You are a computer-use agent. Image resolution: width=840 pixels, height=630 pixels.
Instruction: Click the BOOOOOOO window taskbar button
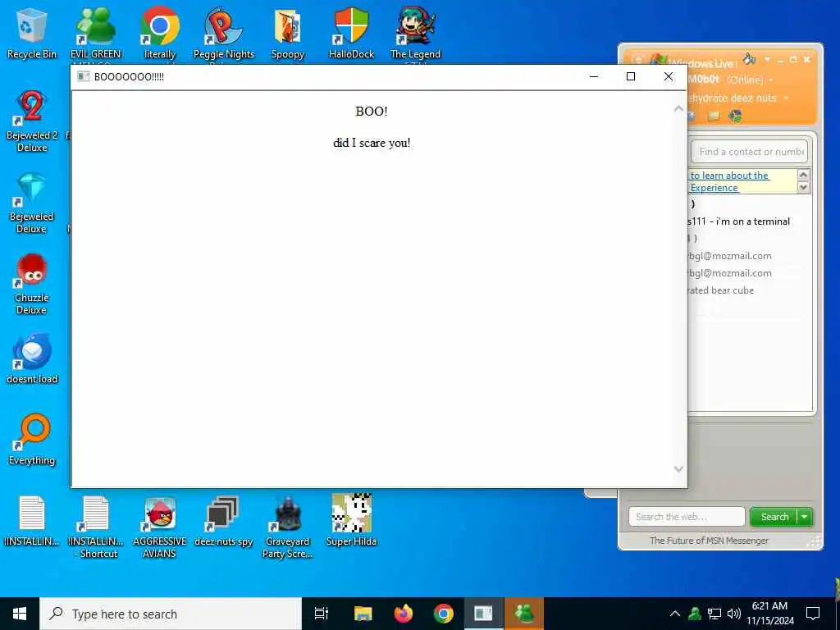click(484, 614)
